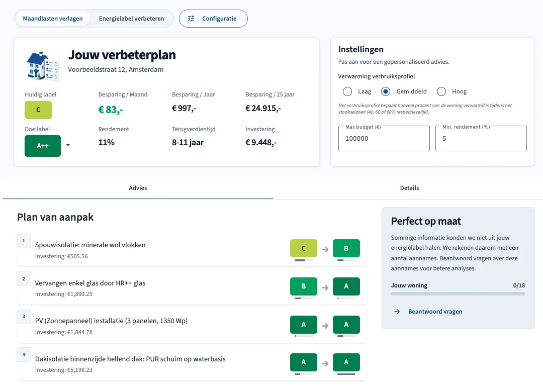Image resolution: width=543 pixels, height=392 pixels.
Task: Follow the Beantwoord vragen link
Action: (x=435, y=312)
